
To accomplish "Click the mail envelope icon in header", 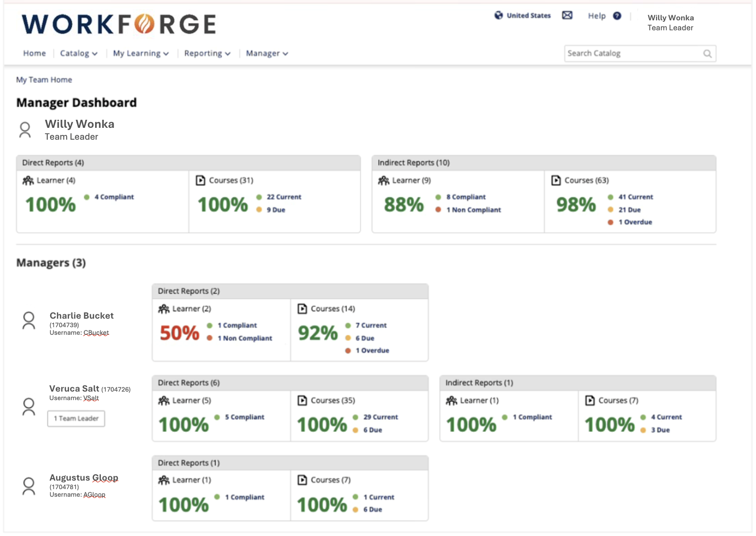I will click(x=567, y=16).
